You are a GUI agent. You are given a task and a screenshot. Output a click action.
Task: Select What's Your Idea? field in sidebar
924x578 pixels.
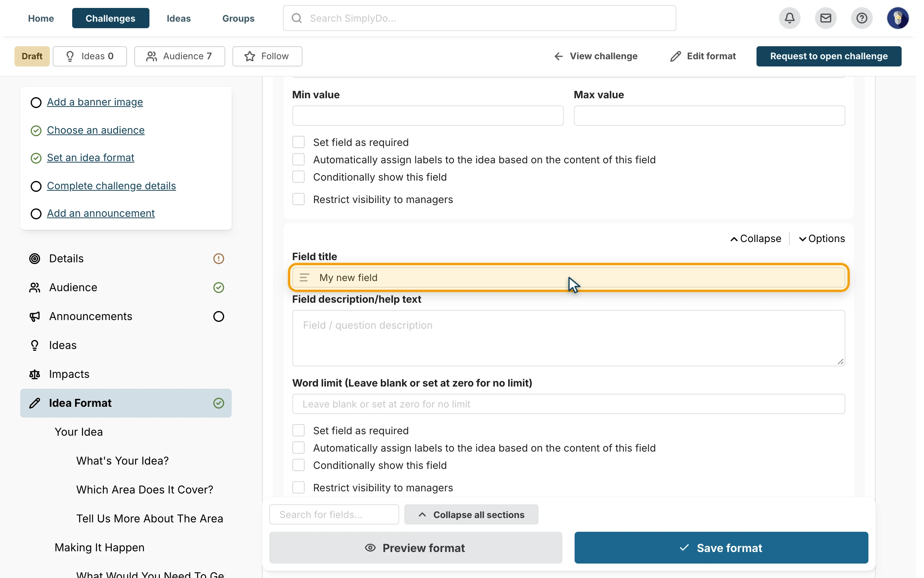[122, 461]
